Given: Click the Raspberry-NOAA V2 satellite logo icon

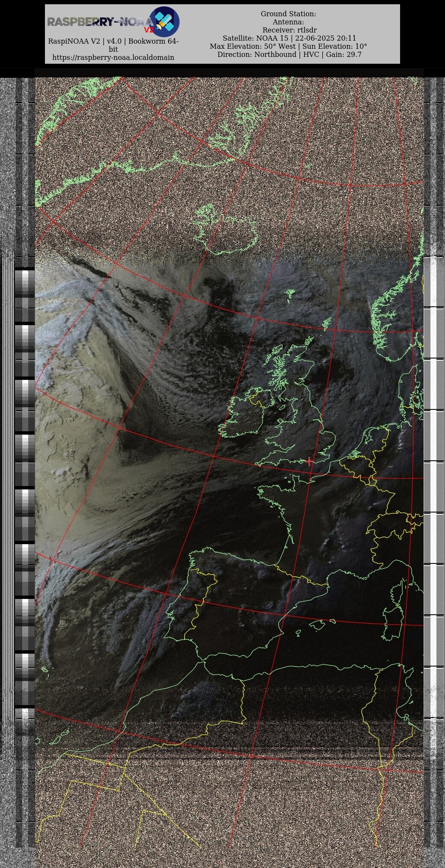Looking at the screenshot, I should pos(164,22).
